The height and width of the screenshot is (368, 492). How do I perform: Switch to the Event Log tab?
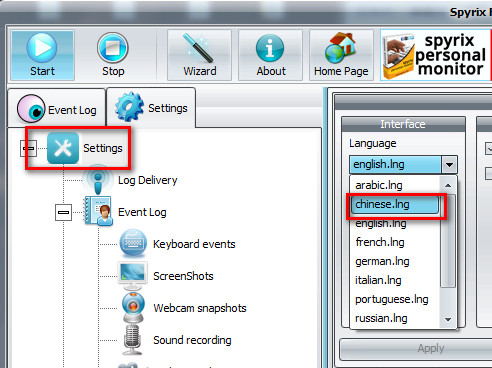57,108
